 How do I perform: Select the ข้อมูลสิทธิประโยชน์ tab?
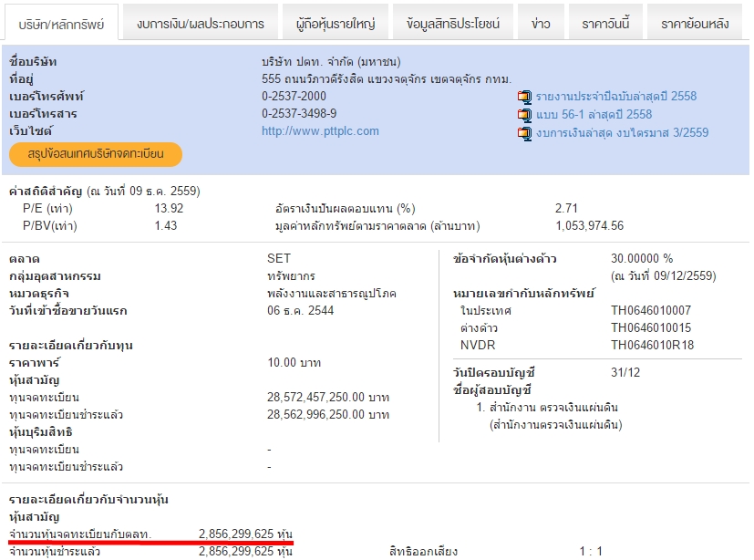click(x=452, y=22)
